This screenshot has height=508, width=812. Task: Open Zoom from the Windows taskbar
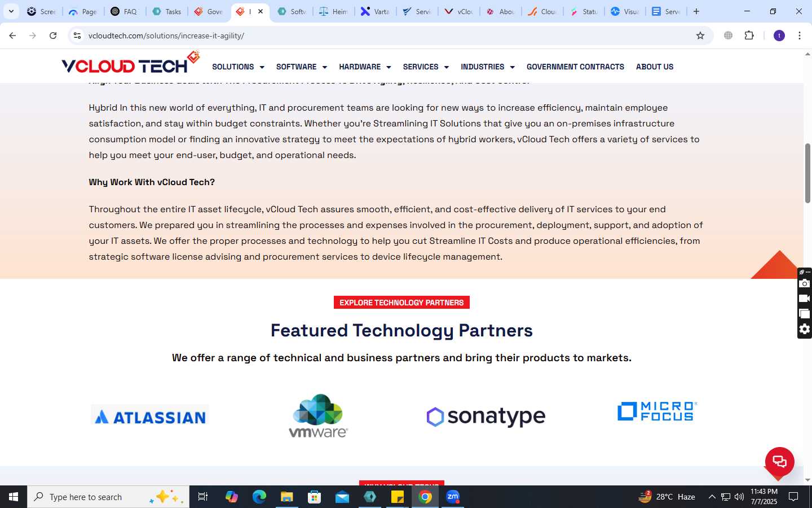pos(453,497)
